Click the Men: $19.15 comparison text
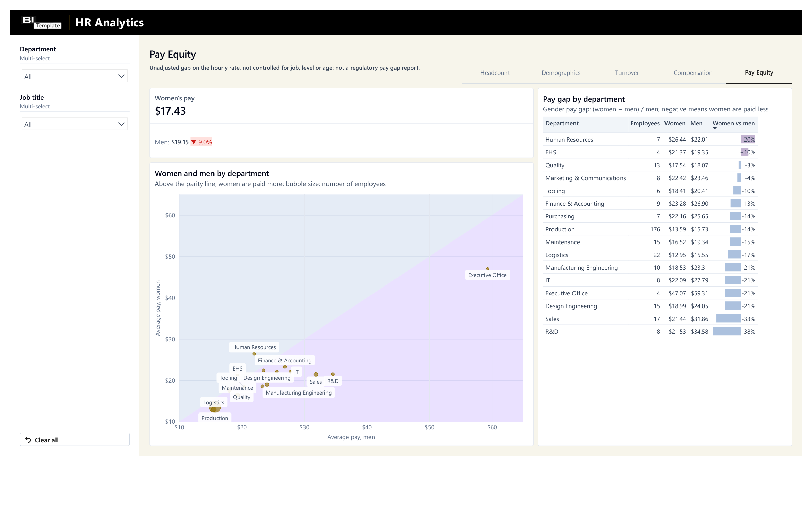Screen dimensions: 812x508 click(172, 142)
